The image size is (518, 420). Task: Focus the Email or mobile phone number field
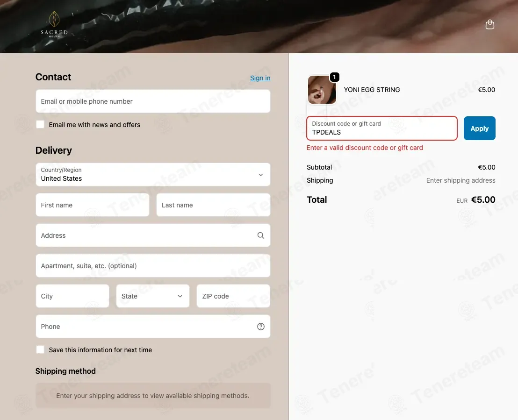click(153, 101)
